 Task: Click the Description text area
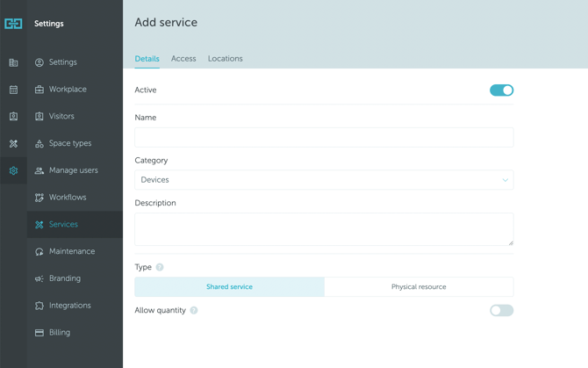pos(324,229)
